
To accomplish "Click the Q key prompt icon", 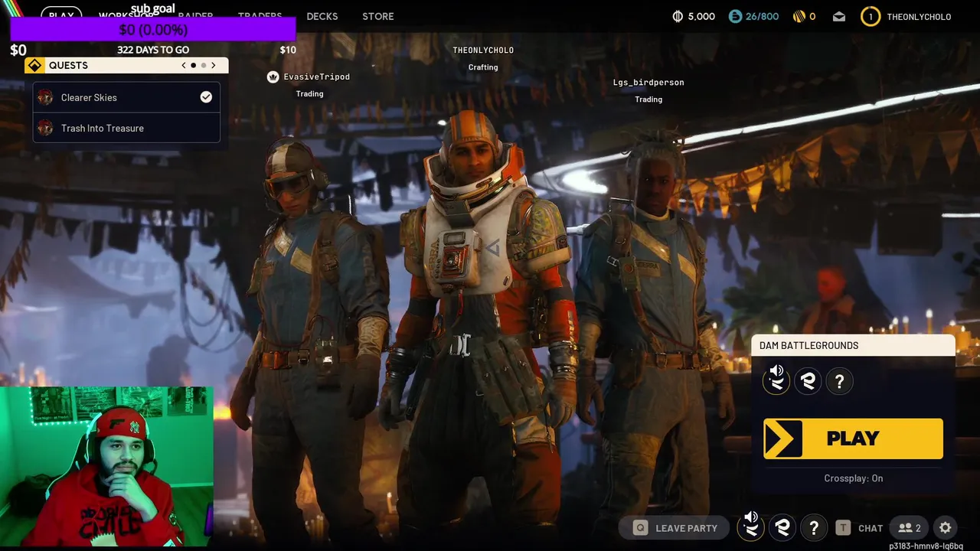I will (640, 528).
